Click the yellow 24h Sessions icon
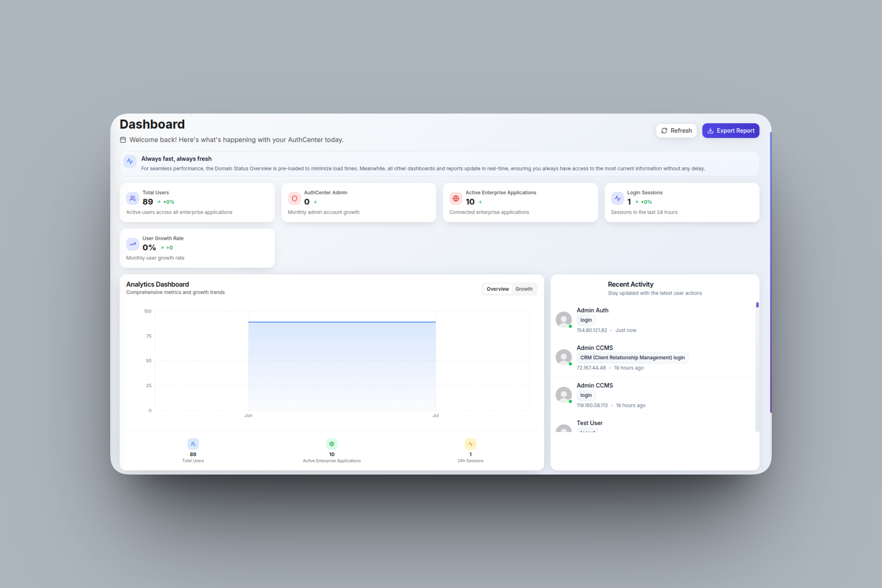Screen dimensions: 882x588 tap(470, 444)
